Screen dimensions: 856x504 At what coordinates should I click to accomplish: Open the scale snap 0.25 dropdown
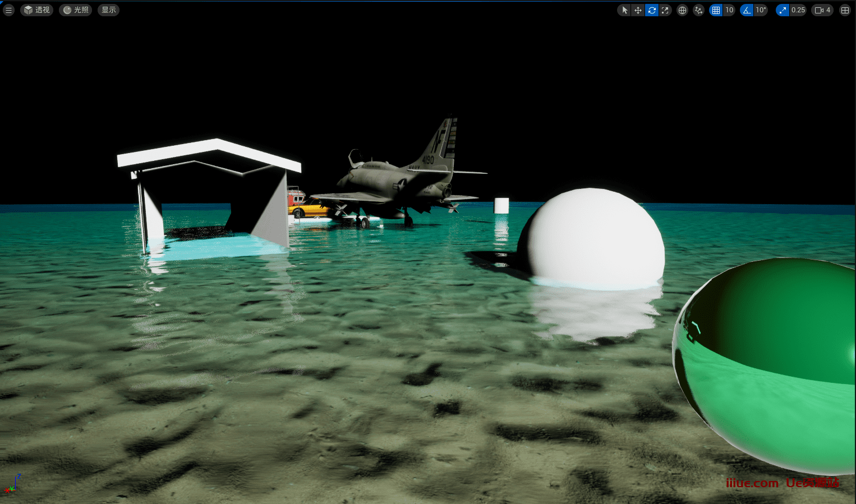(798, 10)
